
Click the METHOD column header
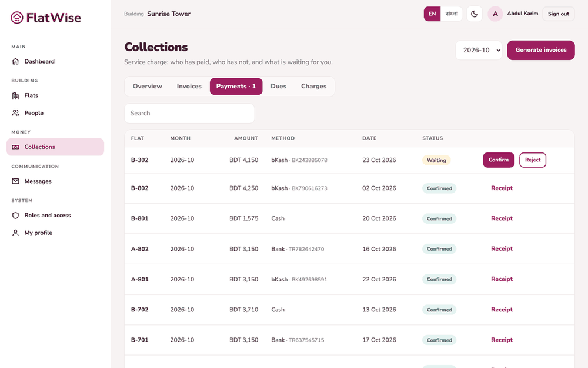pos(283,138)
